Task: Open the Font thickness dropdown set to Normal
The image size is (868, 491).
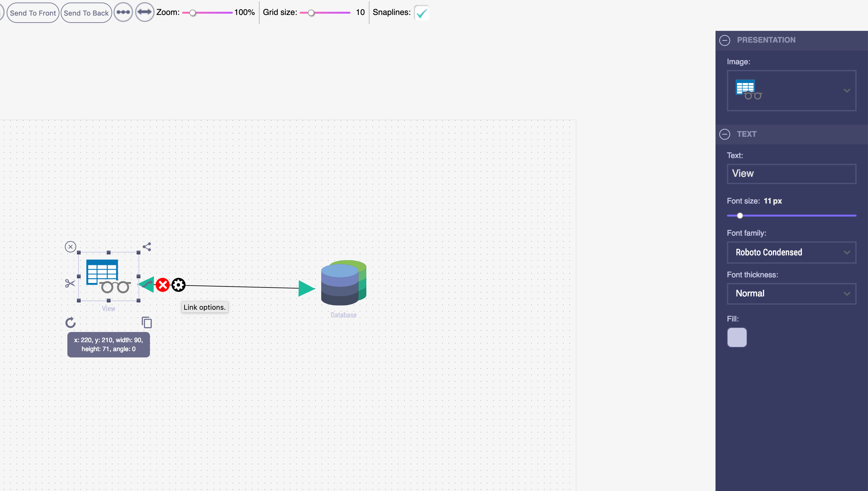Action: point(791,294)
